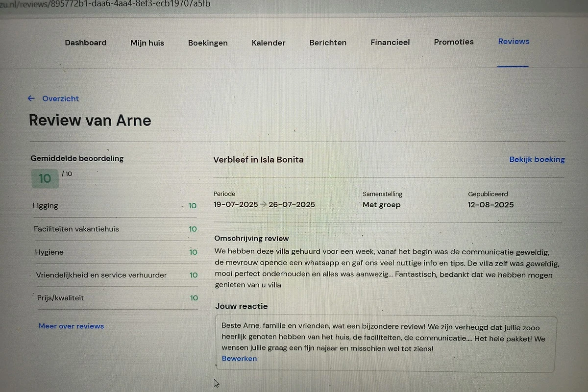
Task: Return via the Overzicht link
Action: tap(60, 98)
